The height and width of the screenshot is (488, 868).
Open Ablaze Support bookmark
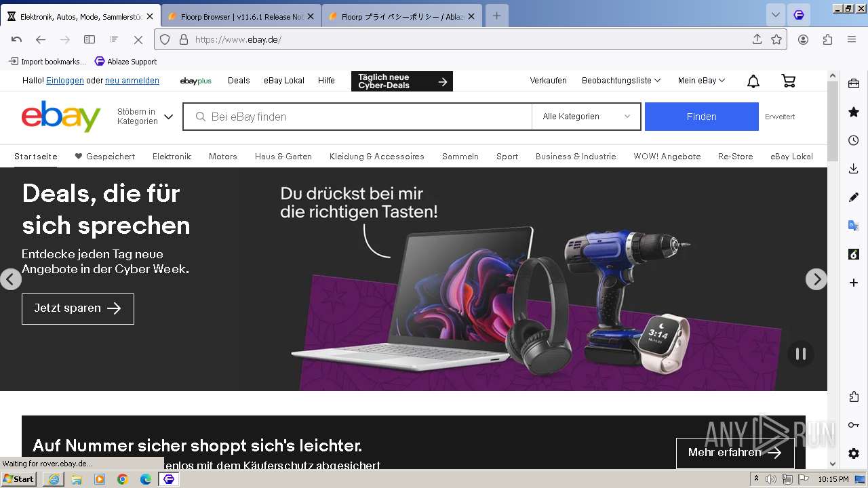click(126, 62)
